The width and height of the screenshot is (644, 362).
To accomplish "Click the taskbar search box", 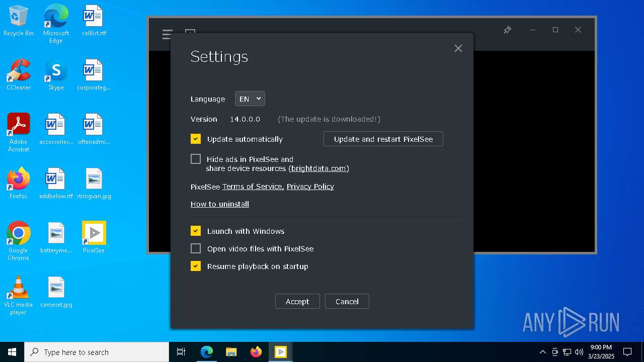I will tap(97, 352).
